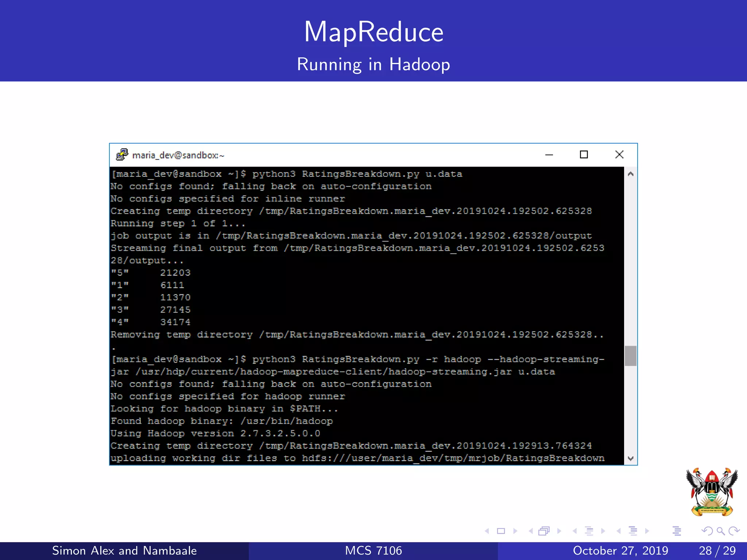Screen dimensions: 747x560
Task: Click 'No configs specified for inline runner' line
Action: pyautogui.click(x=228, y=199)
